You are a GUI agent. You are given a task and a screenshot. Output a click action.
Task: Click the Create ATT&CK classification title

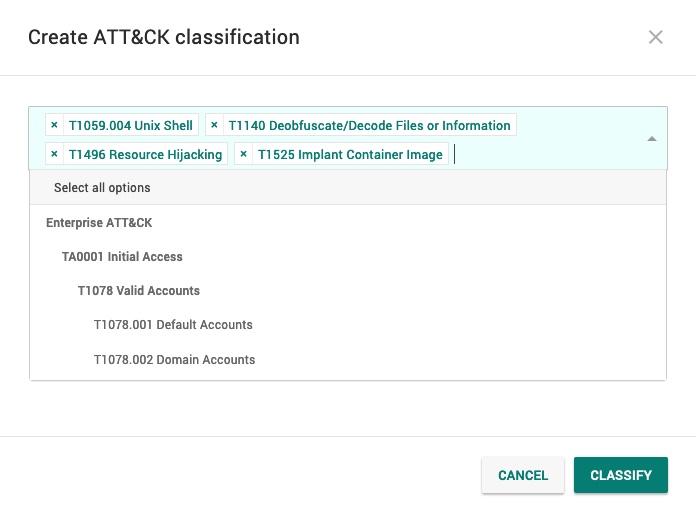(x=163, y=37)
